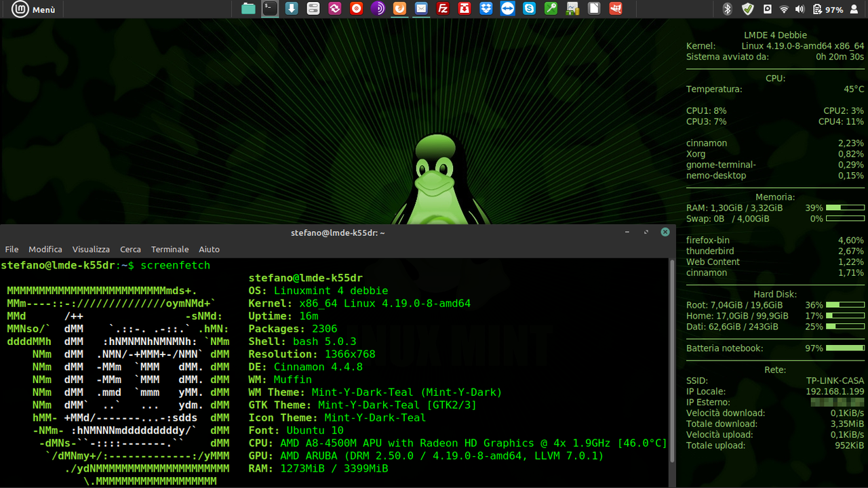Open the pink sync arrows app in the panel
Viewport: 868px width, 488px height.
click(334, 9)
